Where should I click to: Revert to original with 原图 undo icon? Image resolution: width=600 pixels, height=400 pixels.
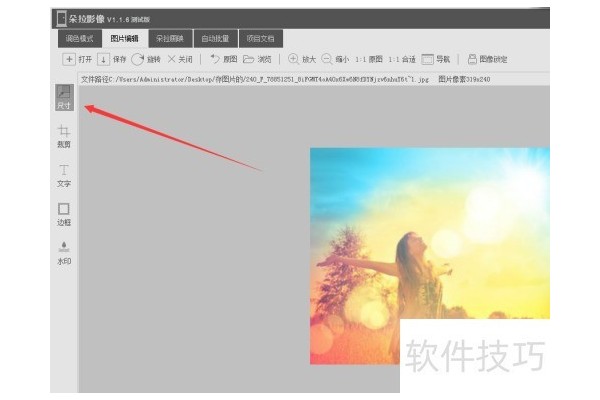coord(215,59)
